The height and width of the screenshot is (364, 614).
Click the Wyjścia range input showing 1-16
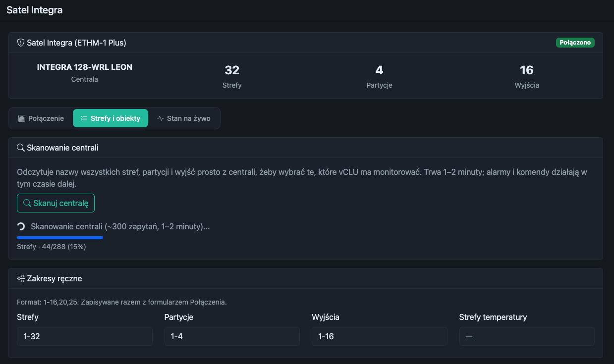tap(380, 336)
